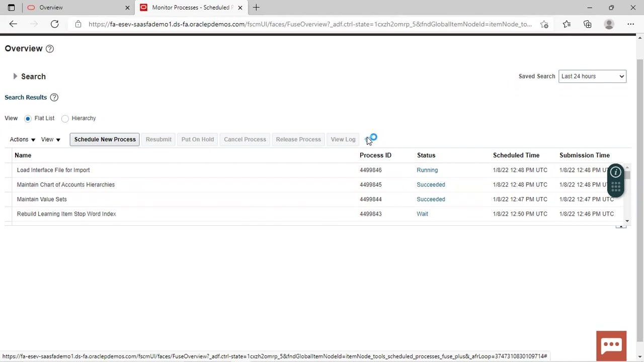Open the browser Collections panel

click(588, 24)
